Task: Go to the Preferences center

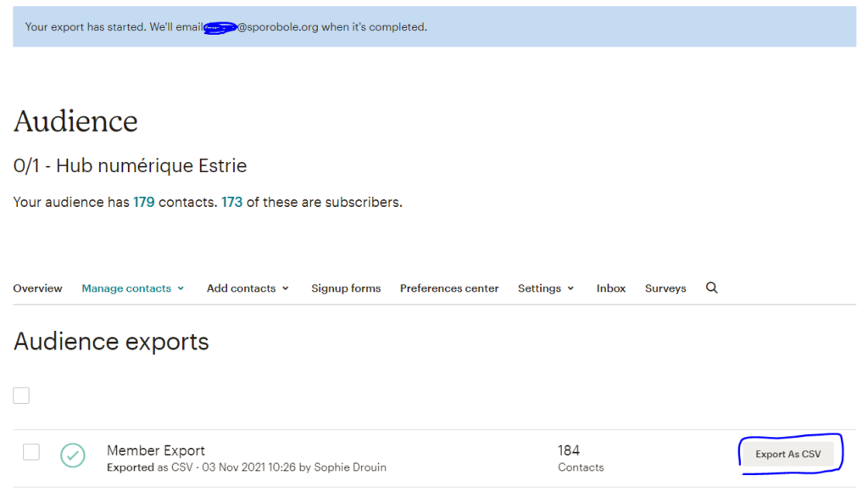Action: [x=449, y=288]
